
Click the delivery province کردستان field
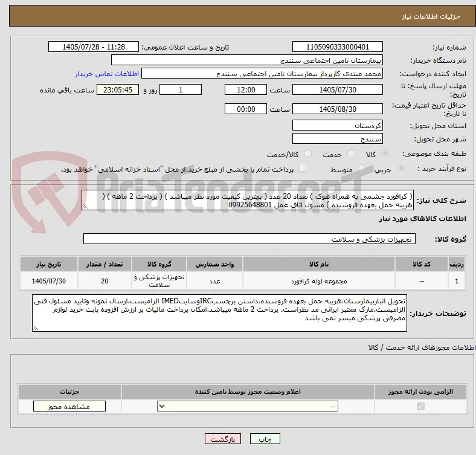coord(337,125)
